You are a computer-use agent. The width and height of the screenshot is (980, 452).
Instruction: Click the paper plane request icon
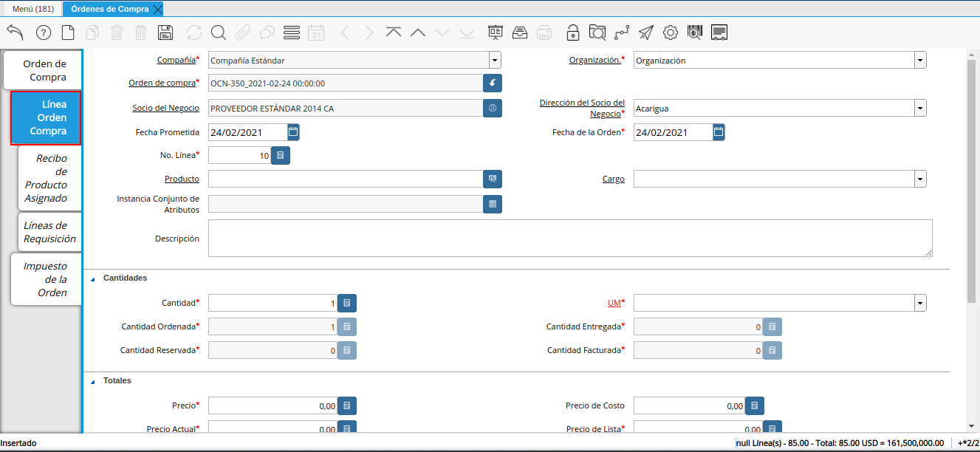[646, 32]
